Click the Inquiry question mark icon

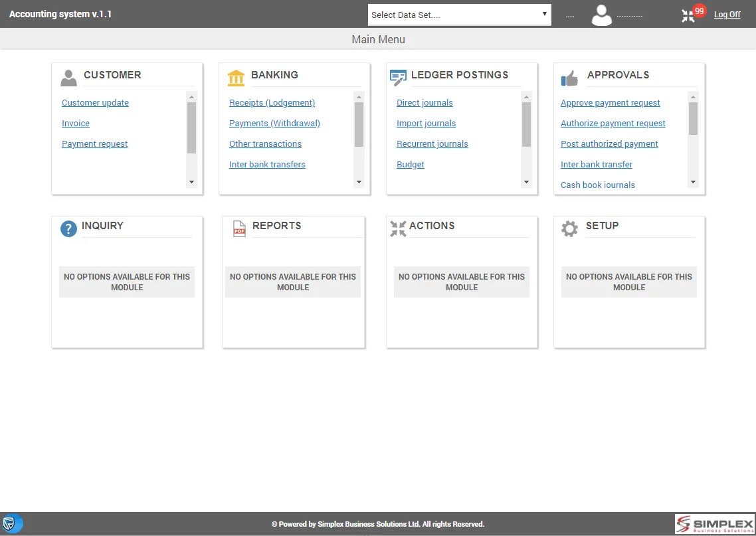[x=68, y=229]
